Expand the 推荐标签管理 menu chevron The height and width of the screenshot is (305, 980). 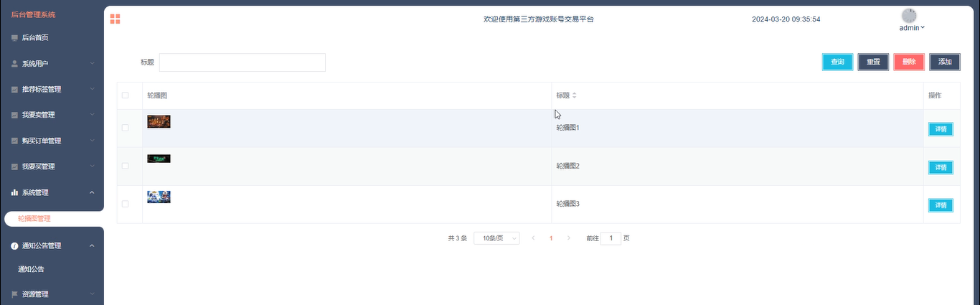pyautogui.click(x=92, y=89)
